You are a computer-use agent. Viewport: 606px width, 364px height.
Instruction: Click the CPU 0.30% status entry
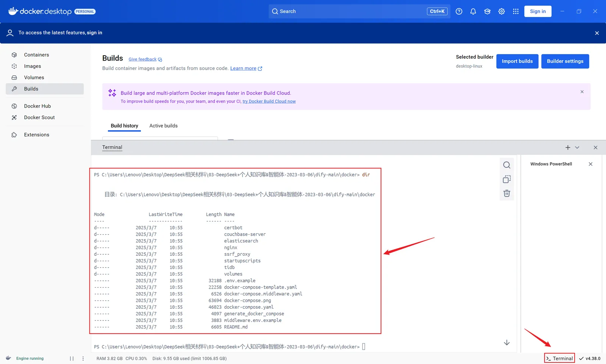pos(136,359)
